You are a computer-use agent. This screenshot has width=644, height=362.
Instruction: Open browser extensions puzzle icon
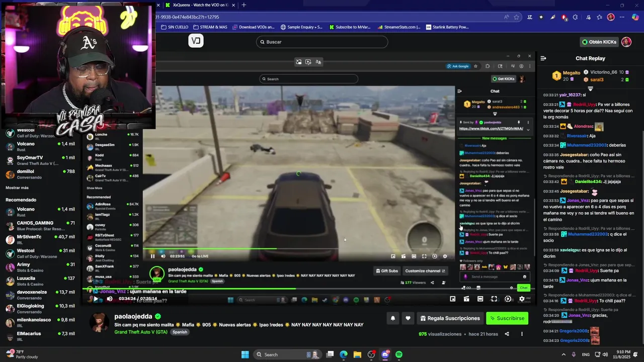tap(576, 17)
